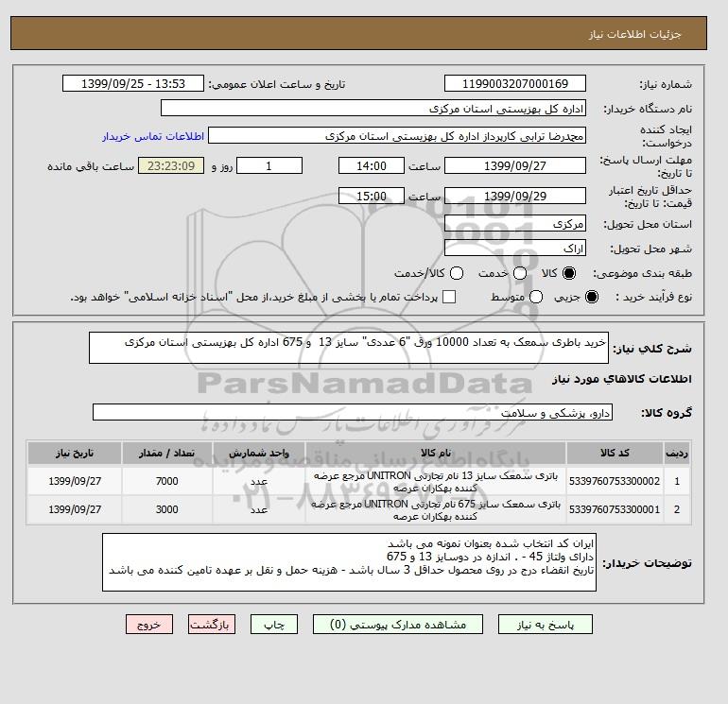Select the جزیی purchase type radio

coord(592,297)
